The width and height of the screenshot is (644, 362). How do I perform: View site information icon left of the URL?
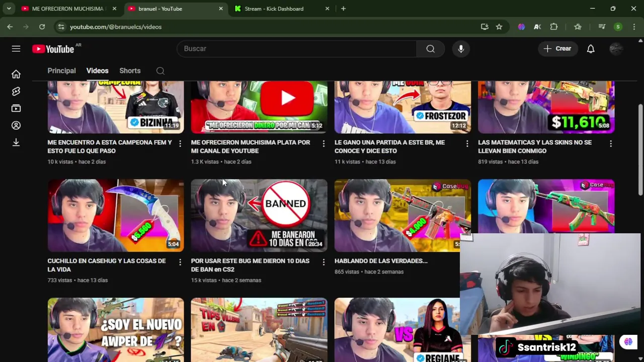pyautogui.click(x=61, y=27)
